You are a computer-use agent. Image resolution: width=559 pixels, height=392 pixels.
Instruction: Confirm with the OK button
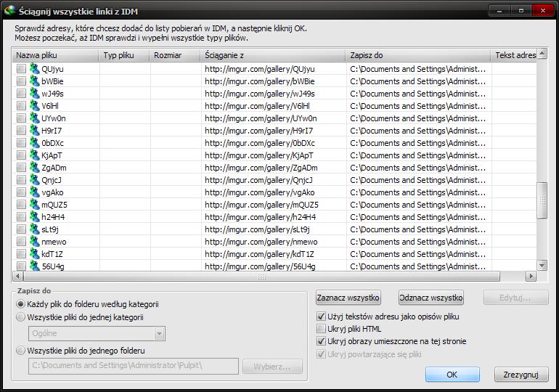pyautogui.click(x=452, y=375)
